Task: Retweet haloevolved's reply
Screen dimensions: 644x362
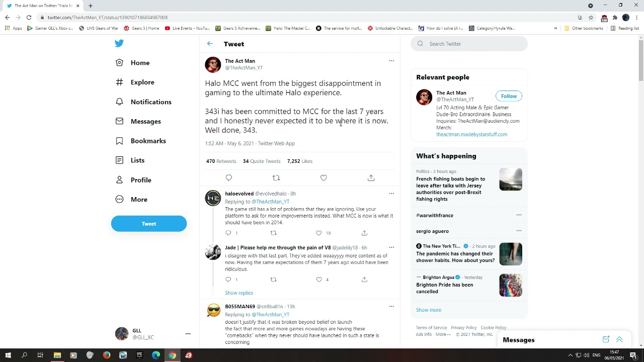Action: [x=274, y=233]
